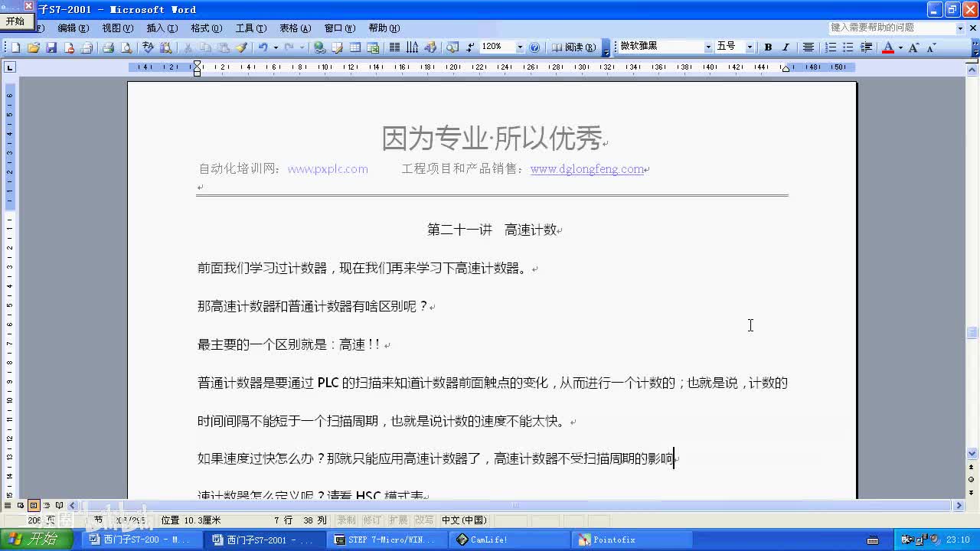The height and width of the screenshot is (551, 980).
Task: Insert a table from the toolbar
Action: [x=355, y=47]
